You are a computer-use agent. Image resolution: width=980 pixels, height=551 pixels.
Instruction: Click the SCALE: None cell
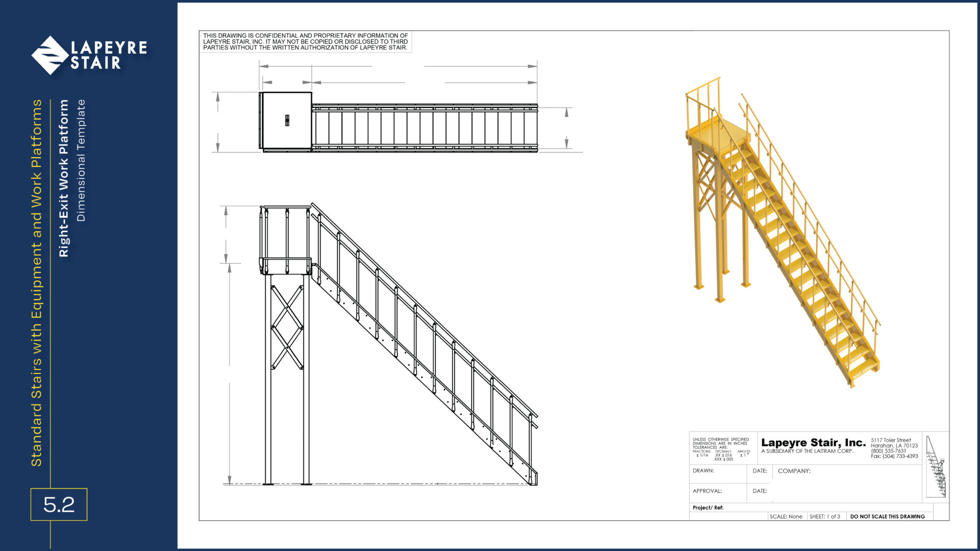click(x=786, y=517)
